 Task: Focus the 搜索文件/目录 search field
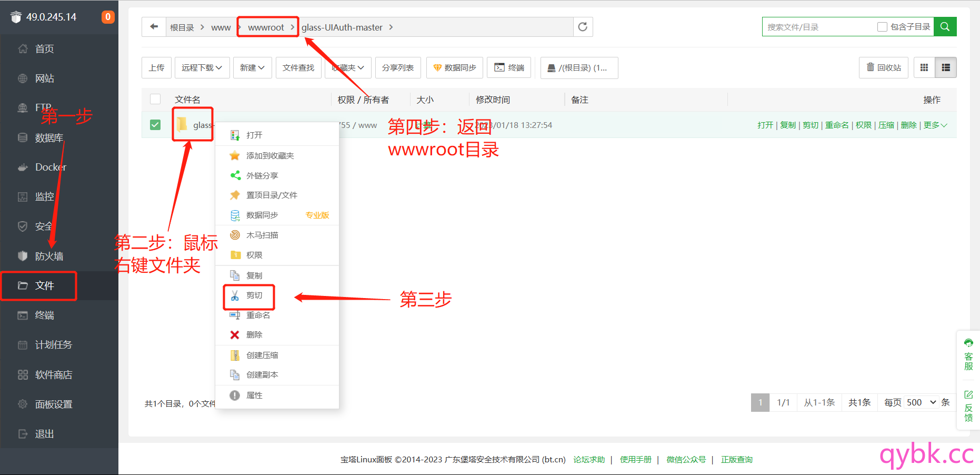click(818, 27)
